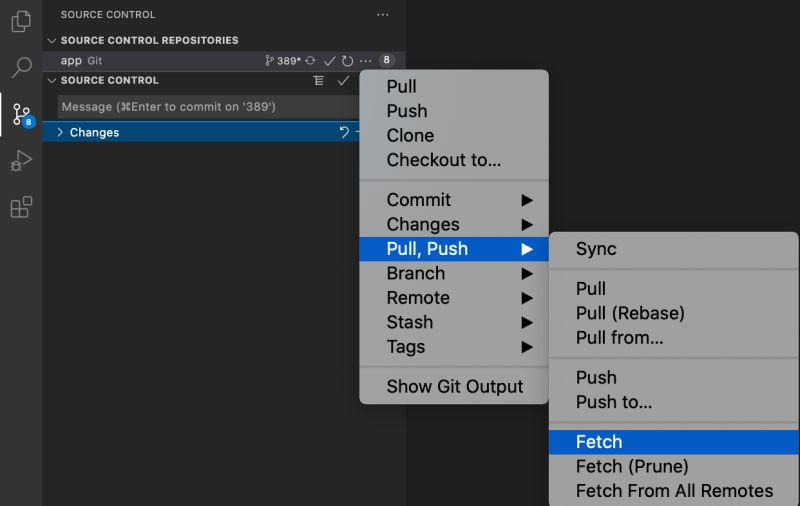Open the Commit submenu

(x=454, y=200)
